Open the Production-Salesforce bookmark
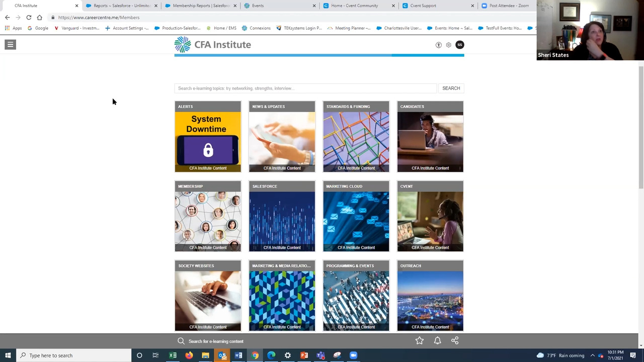 (177, 28)
